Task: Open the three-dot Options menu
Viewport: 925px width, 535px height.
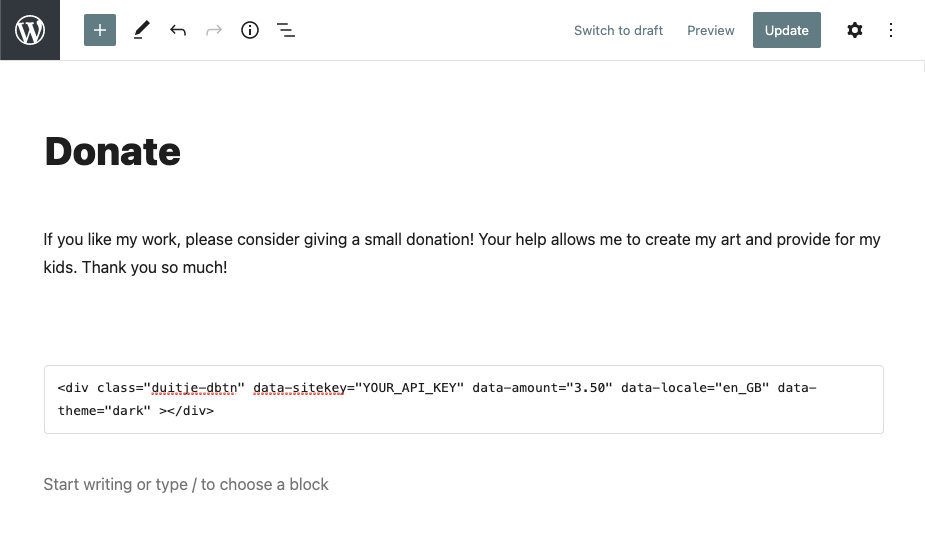Action: pos(891,30)
